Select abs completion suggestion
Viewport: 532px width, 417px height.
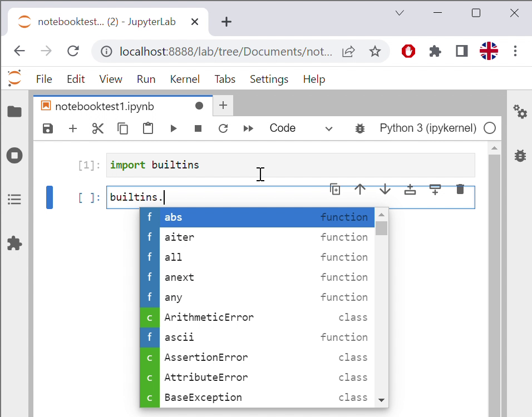(257, 217)
